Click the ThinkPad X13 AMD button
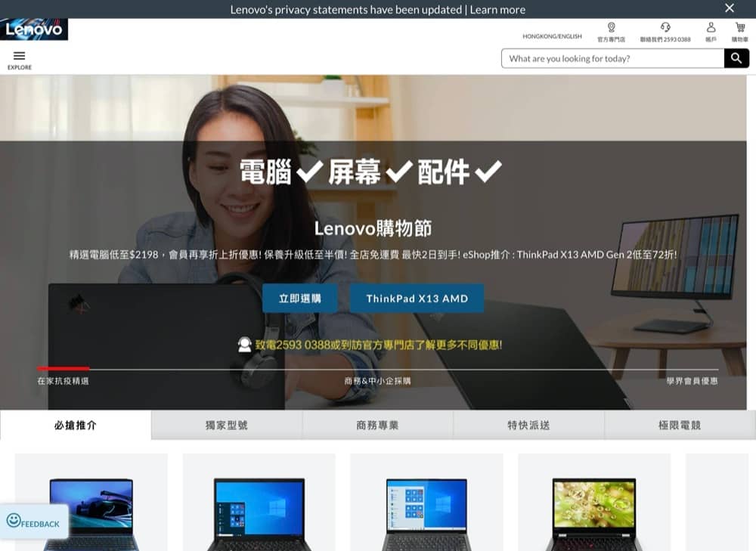 pos(417,299)
